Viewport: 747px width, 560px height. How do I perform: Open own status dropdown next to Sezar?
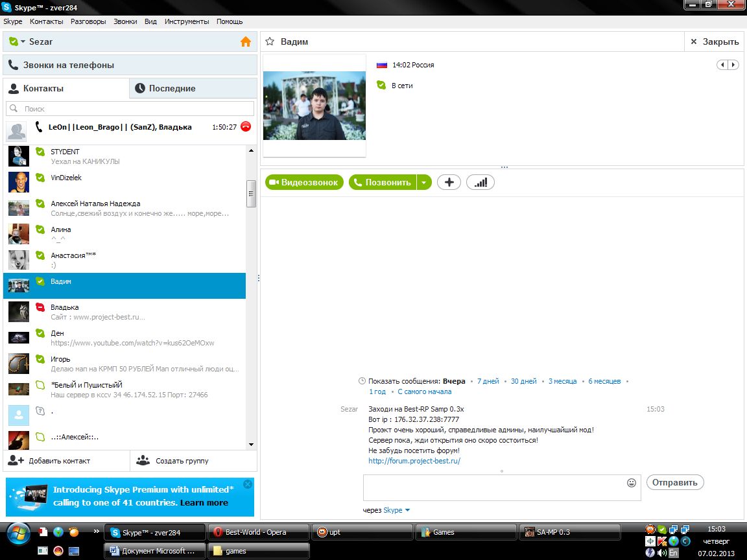(23, 41)
